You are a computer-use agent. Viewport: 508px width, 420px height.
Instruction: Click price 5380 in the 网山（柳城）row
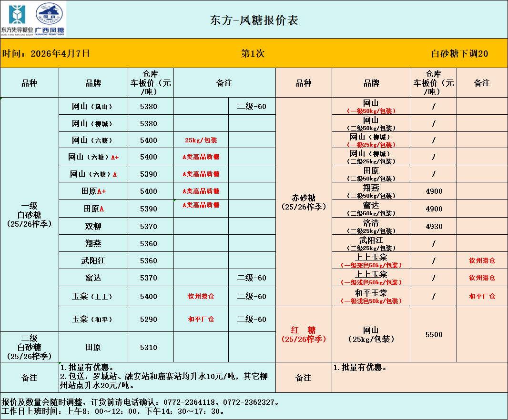149,123
